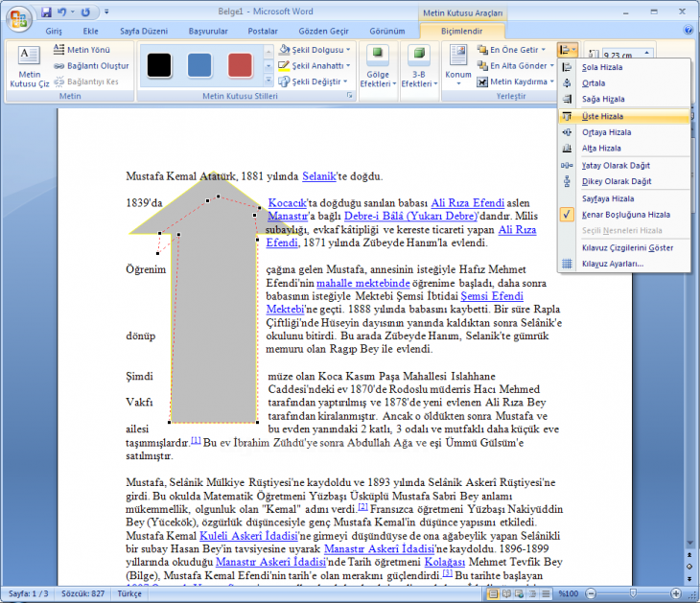The height and width of the screenshot is (603, 700).
Task: Follow mahalle mektebinde hyperlink
Action: [363, 283]
